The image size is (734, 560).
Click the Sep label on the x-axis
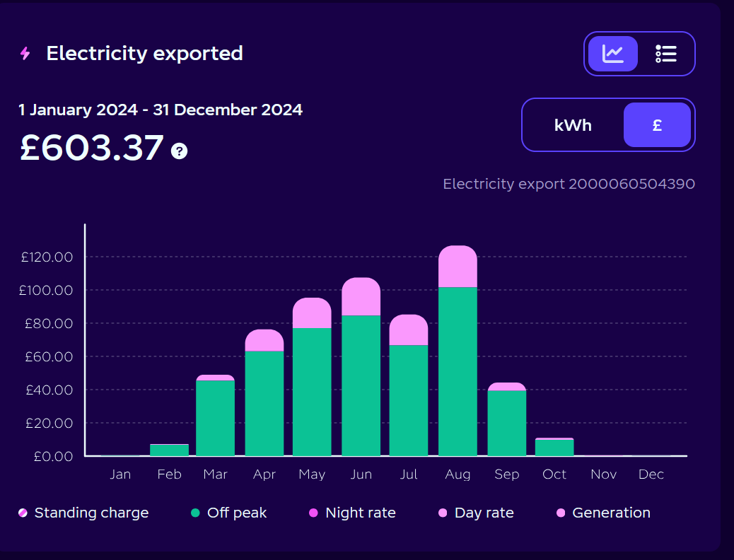coord(506,474)
